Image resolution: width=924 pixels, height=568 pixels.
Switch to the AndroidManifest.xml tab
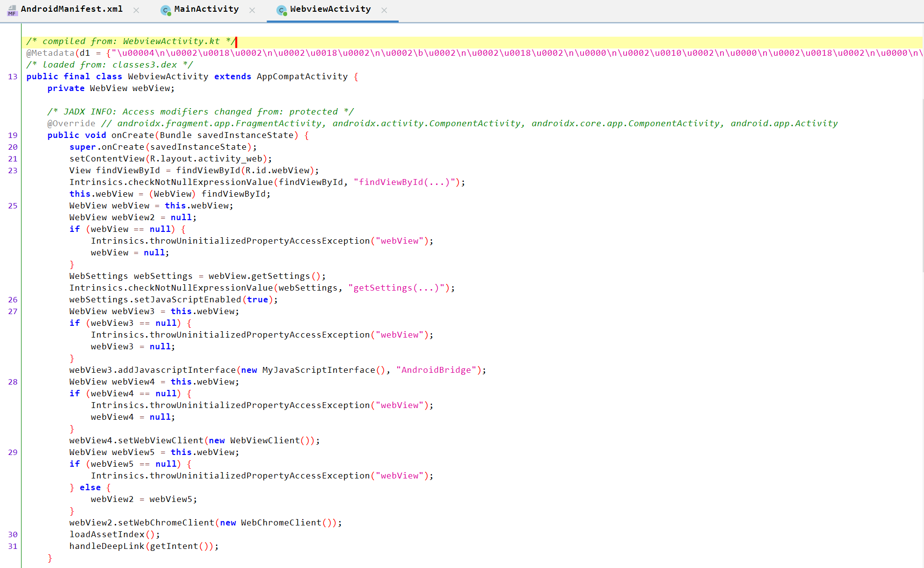pyautogui.click(x=71, y=9)
